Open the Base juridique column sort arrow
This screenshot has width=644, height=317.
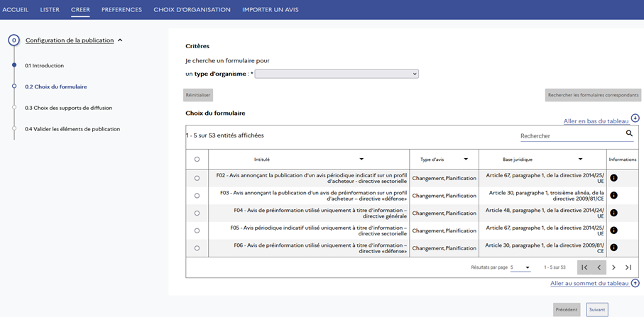pos(580,159)
